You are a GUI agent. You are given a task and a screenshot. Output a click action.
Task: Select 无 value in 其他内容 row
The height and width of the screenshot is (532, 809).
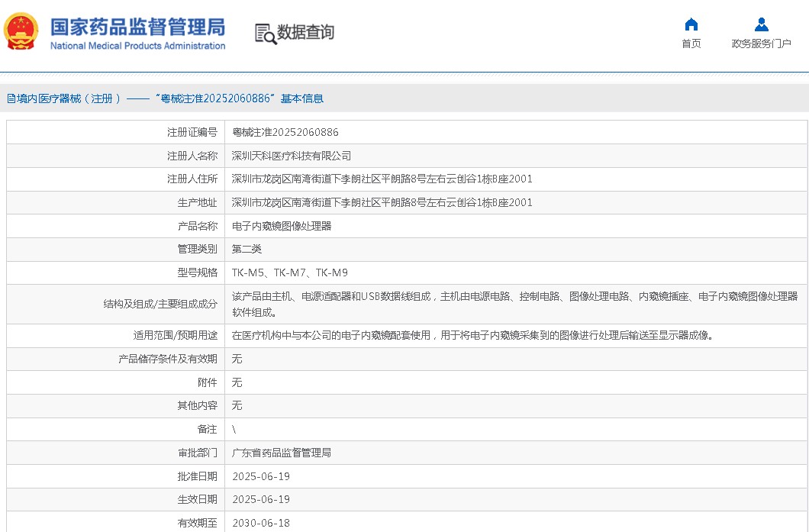pyautogui.click(x=237, y=405)
